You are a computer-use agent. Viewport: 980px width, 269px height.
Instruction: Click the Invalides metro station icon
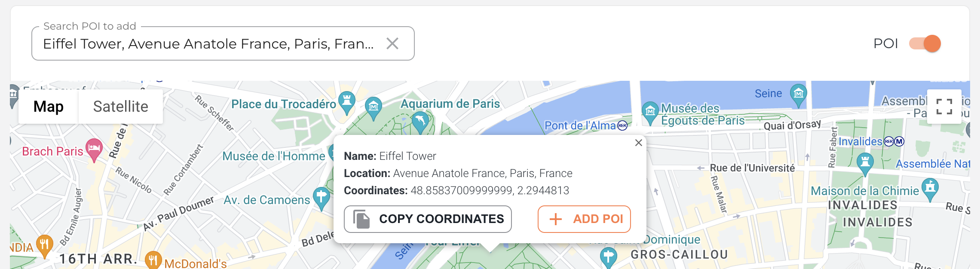click(x=899, y=141)
